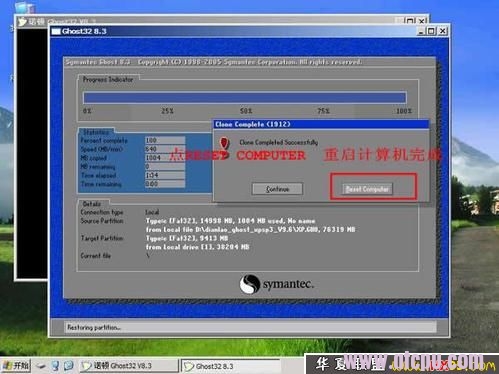The width and height of the screenshot is (499, 374).
Task: Click the Percent complete value field
Action: pos(165,140)
